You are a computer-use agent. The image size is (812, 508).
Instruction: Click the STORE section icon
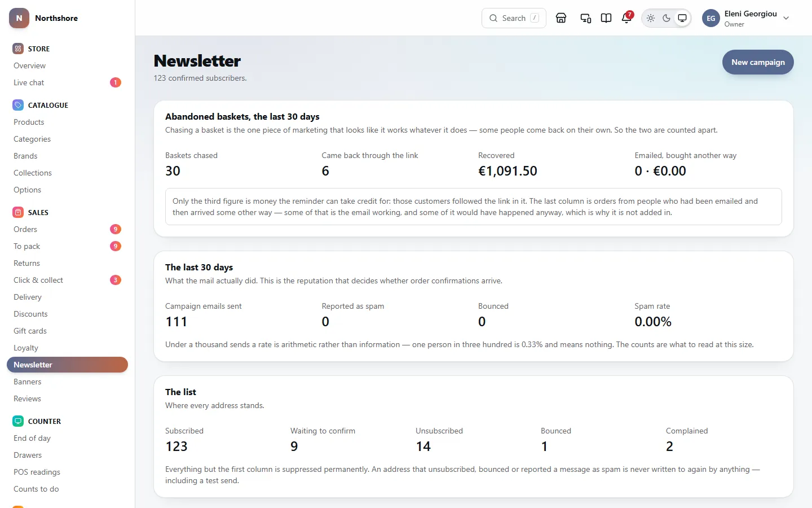pos(18,49)
